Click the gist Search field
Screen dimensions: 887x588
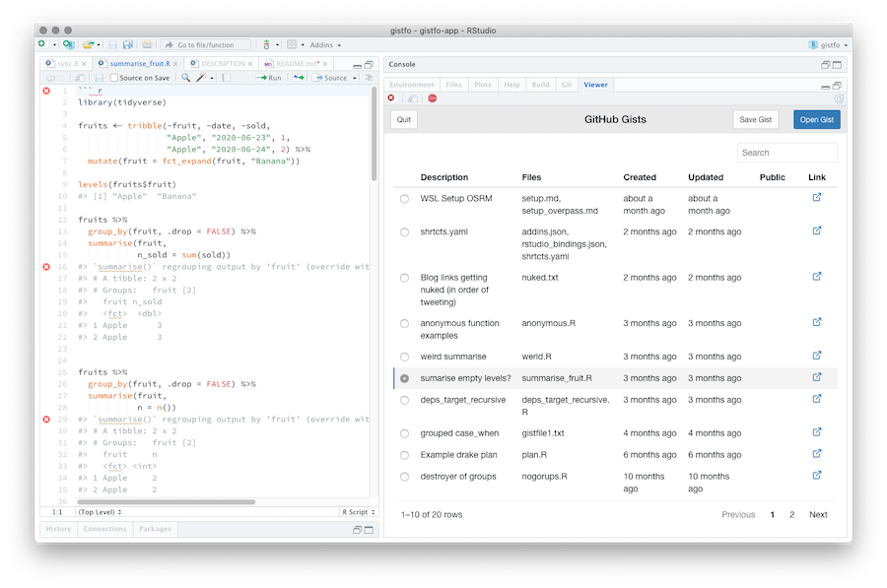pos(786,153)
